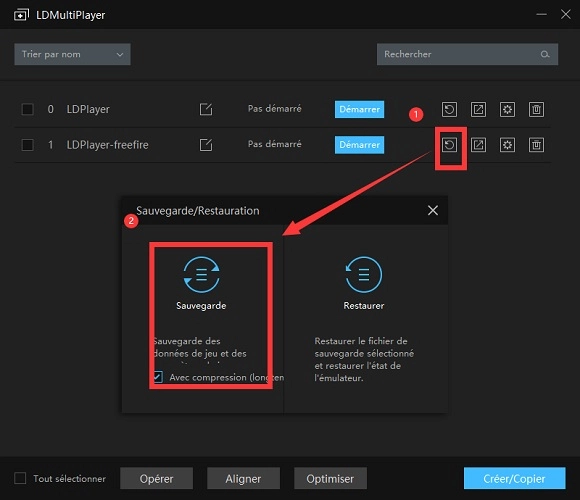Viewport: 580px width, 500px height.
Task: Open the Trier par nom dropdown
Action: click(72, 54)
